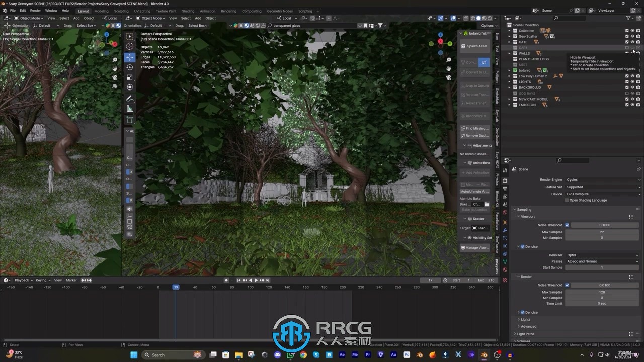Toggle camera view icon in left viewport

(115, 77)
